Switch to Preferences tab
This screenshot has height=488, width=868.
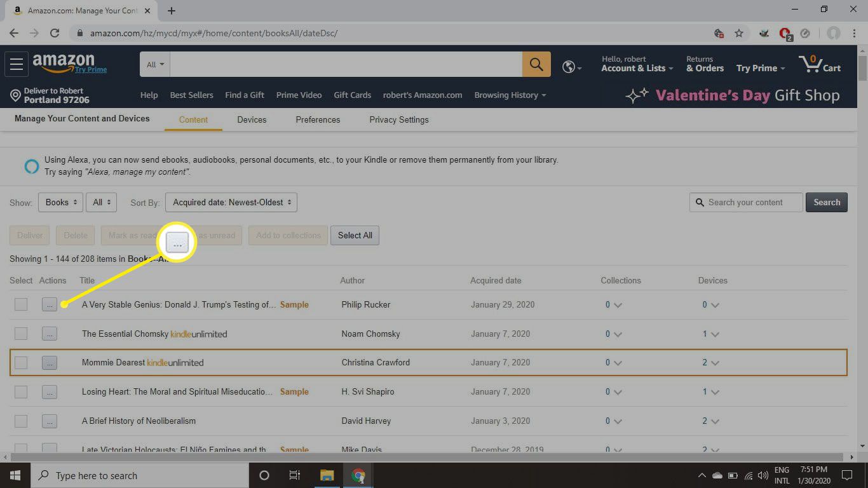(318, 119)
